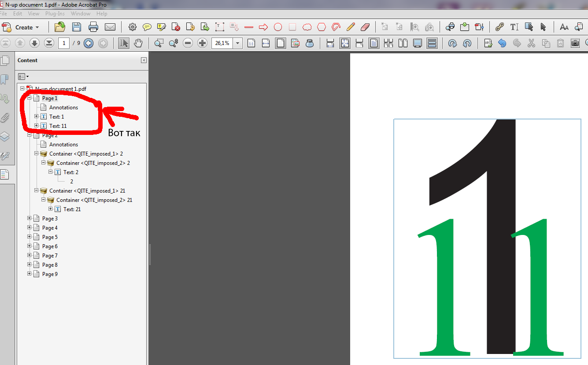Screen dimensions: 588x365
Task: Select the Eraser tool
Action: tap(365, 27)
